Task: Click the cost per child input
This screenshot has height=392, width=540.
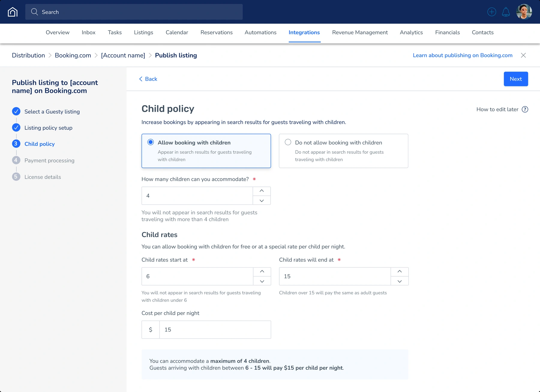Action: tap(215, 330)
